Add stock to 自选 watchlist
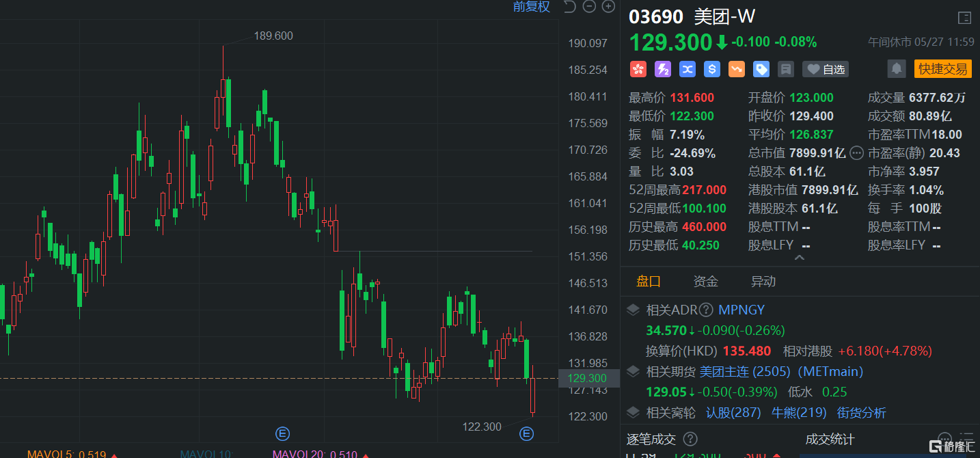Image resolution: width=980 pixels, height=458 pixels. point(825,69)
